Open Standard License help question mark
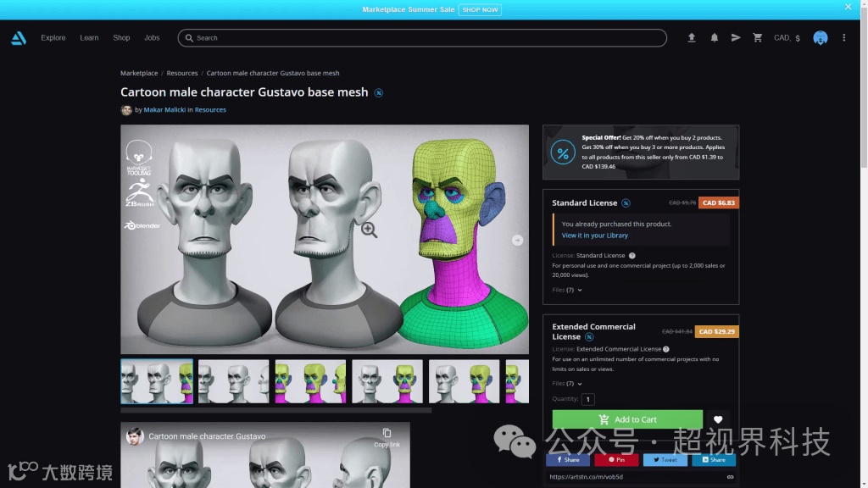Image resolution: width=868 pixels, height=488 pixels. [x=632, y=256]
